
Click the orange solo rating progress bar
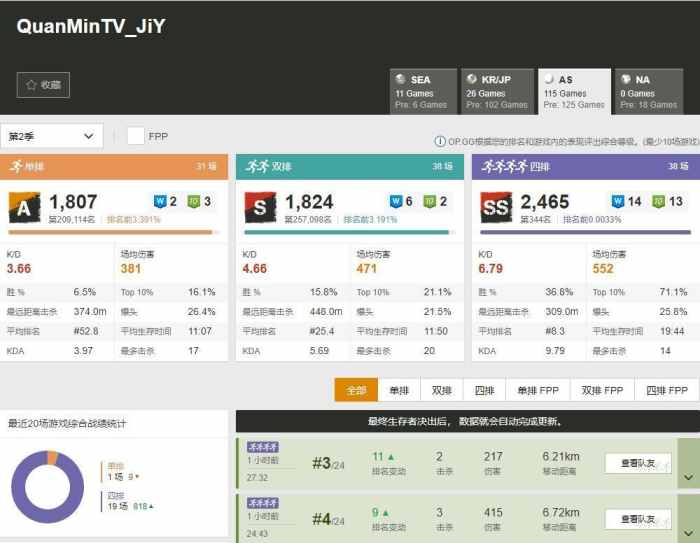[x=114, y=232]
